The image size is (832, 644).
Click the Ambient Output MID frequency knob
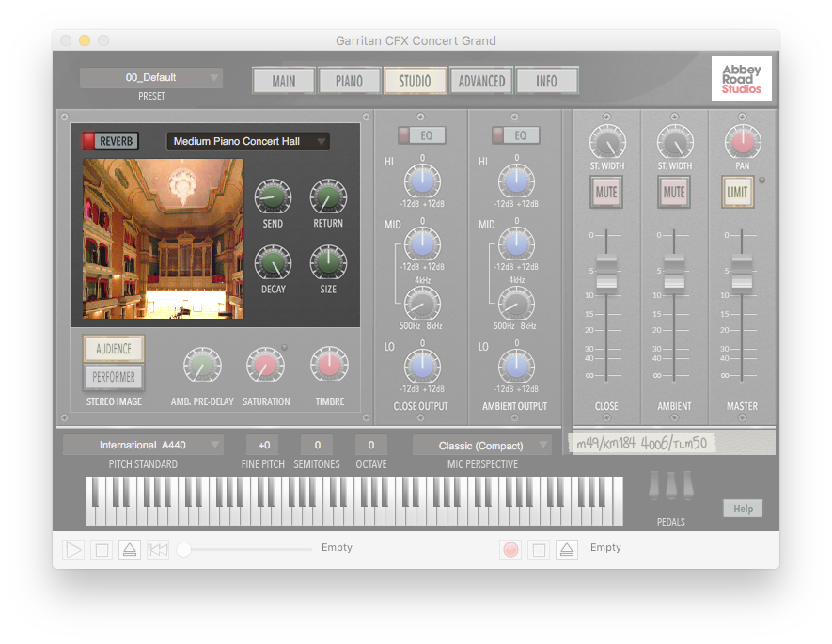click(516, 304)
